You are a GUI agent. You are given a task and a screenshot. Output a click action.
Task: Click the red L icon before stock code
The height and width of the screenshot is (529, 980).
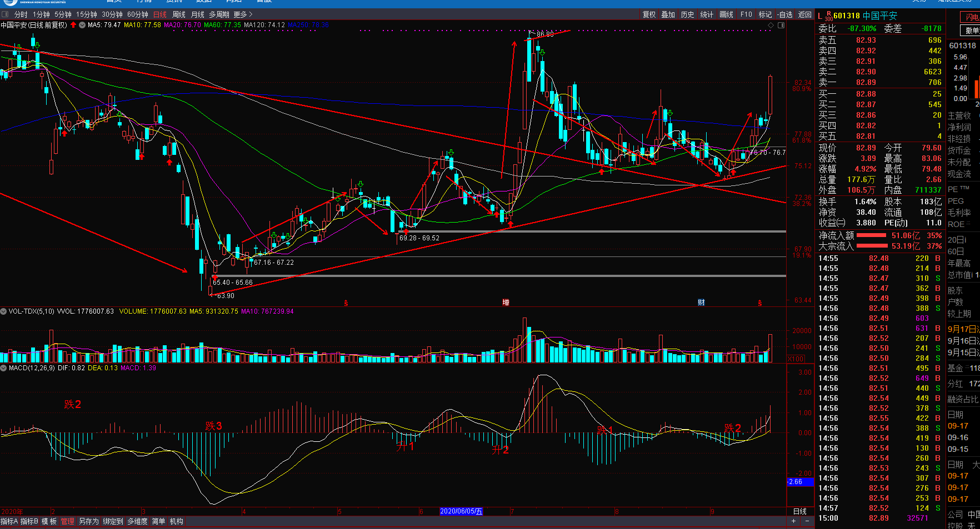pyautogui.click(x=820, y=16)
